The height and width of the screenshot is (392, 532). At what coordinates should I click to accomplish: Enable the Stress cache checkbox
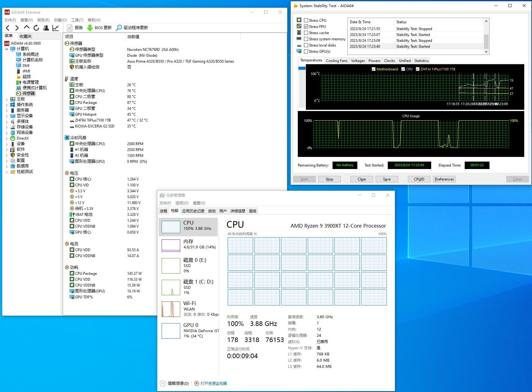306,33
